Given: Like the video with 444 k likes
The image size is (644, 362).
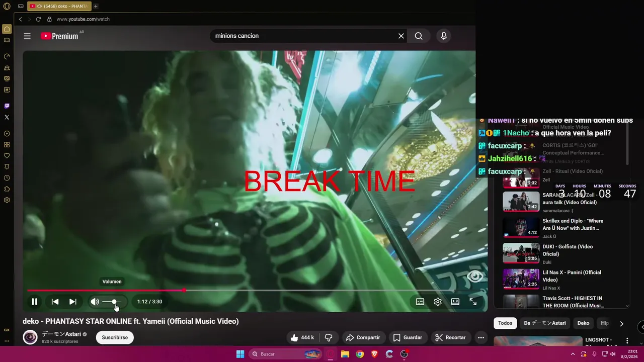Looking at the screenshot, I should tap(302, 337).
